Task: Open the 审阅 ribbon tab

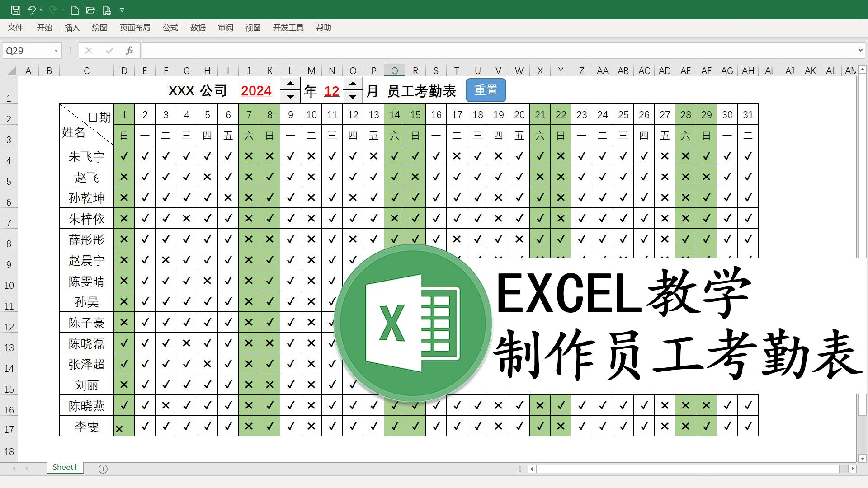Action: pyautogui.click(x=226, y=28)
